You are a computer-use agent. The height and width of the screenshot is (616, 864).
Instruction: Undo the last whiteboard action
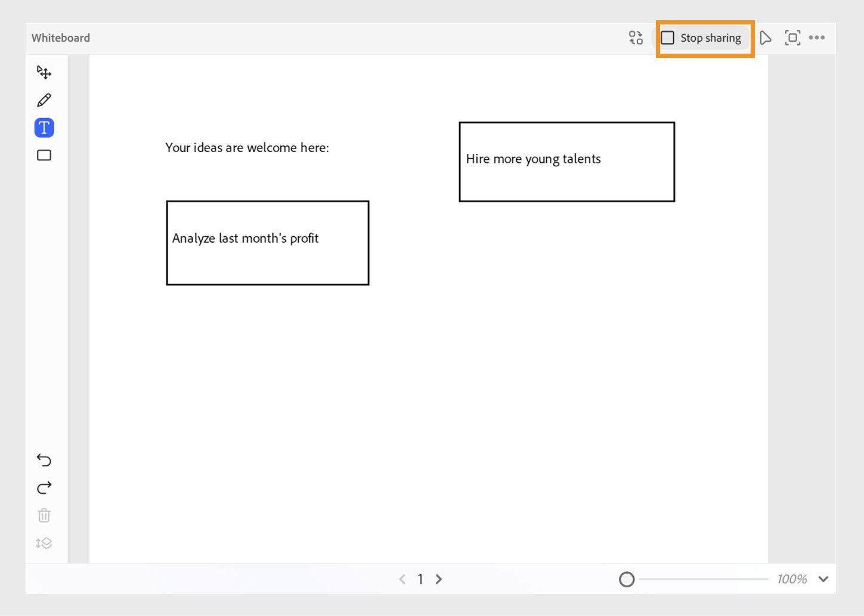pyautogui.click(x=44, y=460)
